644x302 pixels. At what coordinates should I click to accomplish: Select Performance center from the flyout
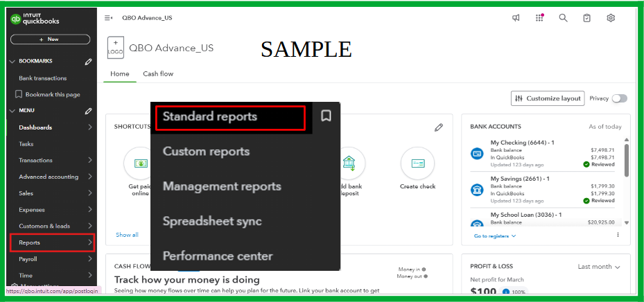point(218,256)
